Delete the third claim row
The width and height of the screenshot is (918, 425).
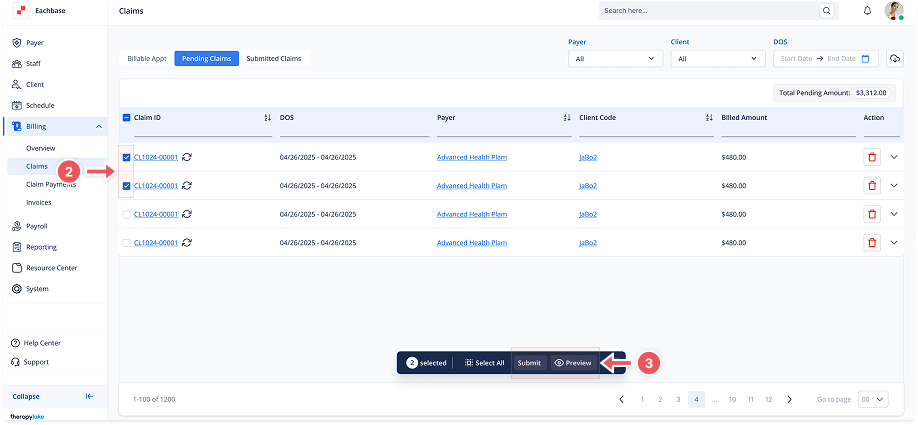pos(872,214)
